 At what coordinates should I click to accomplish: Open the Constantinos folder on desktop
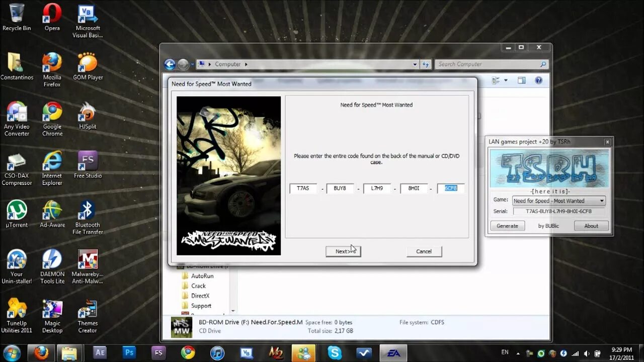tap(17, 66)
